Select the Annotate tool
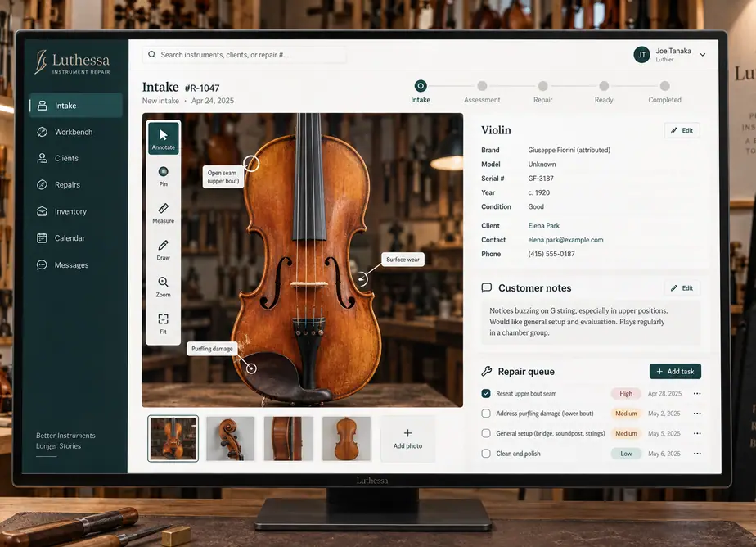The image size is (756, 547). pos(164,138)
